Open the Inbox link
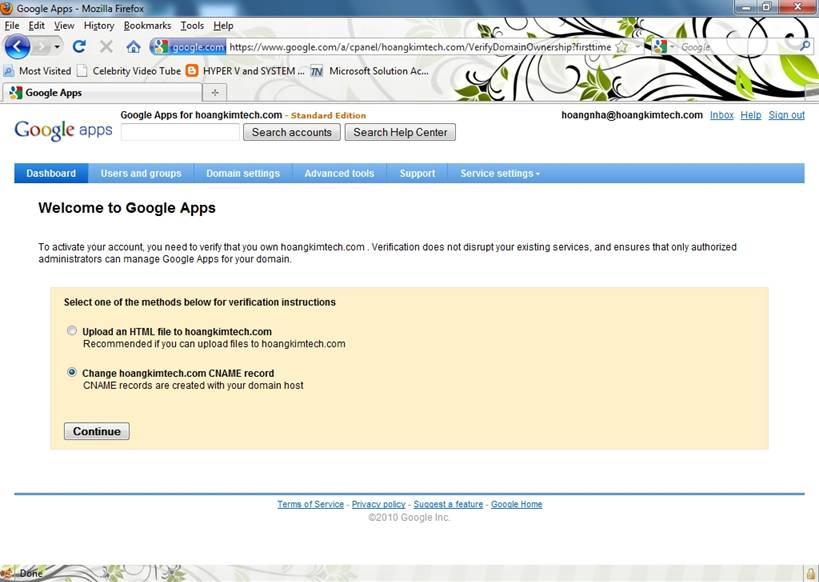The height and width of the screenshot is (582, 819). coord(722,115)
